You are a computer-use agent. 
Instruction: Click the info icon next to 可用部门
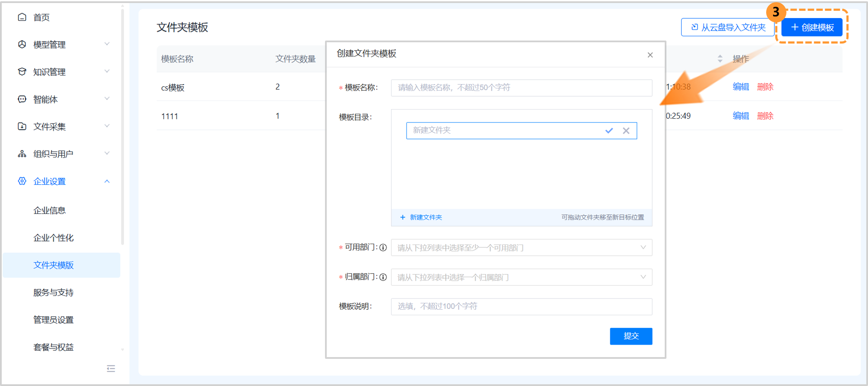(x=383, y=248)
